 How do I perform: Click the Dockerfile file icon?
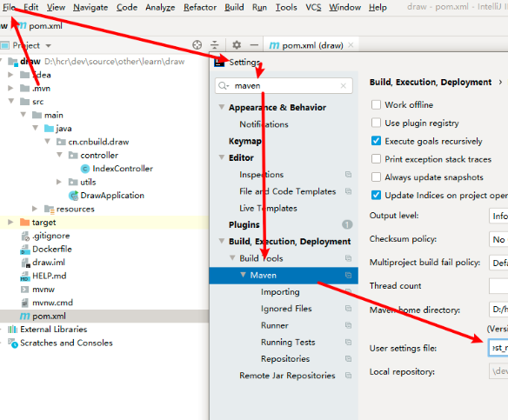click(x=25, y=250)
